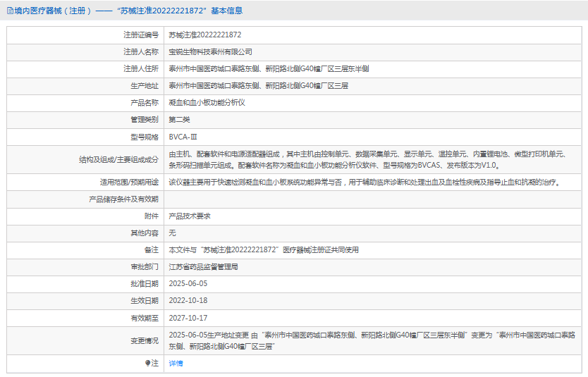Click the 生效日期 row label
Screen dimensions: 588x377
tap(145, 301)
